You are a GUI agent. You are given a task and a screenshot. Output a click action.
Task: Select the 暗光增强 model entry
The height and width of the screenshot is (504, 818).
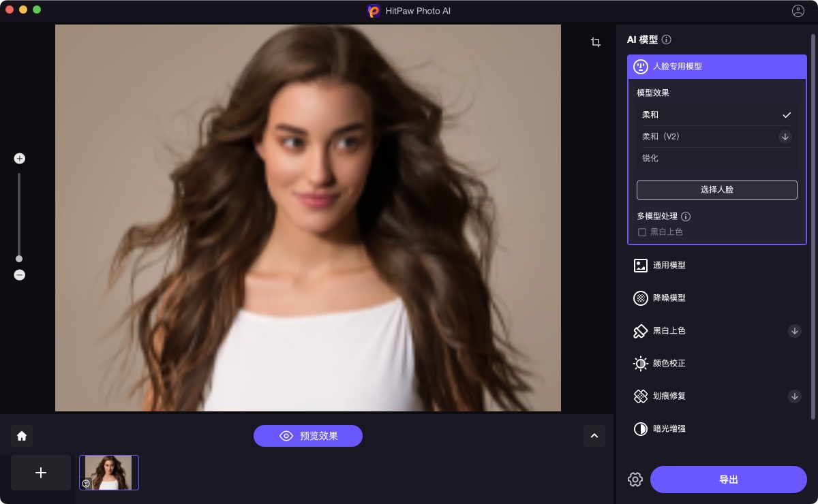(x=717, y=429)
